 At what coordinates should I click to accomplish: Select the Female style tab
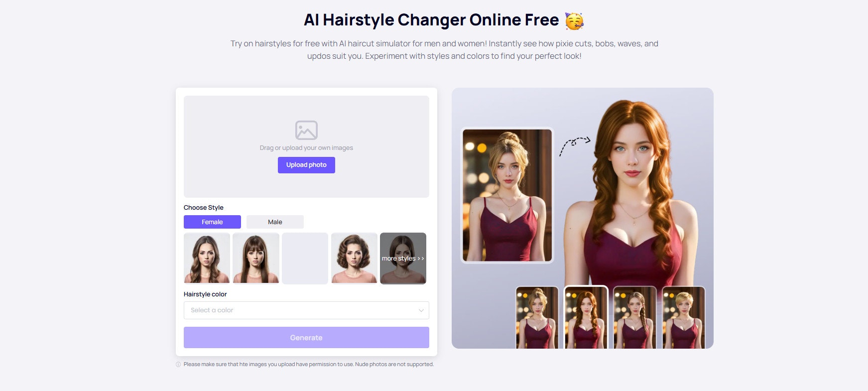tap(212, 222)
